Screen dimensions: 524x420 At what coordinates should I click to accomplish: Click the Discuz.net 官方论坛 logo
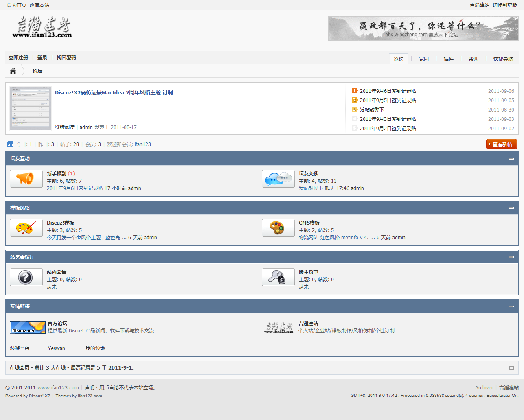coord(27,327)
